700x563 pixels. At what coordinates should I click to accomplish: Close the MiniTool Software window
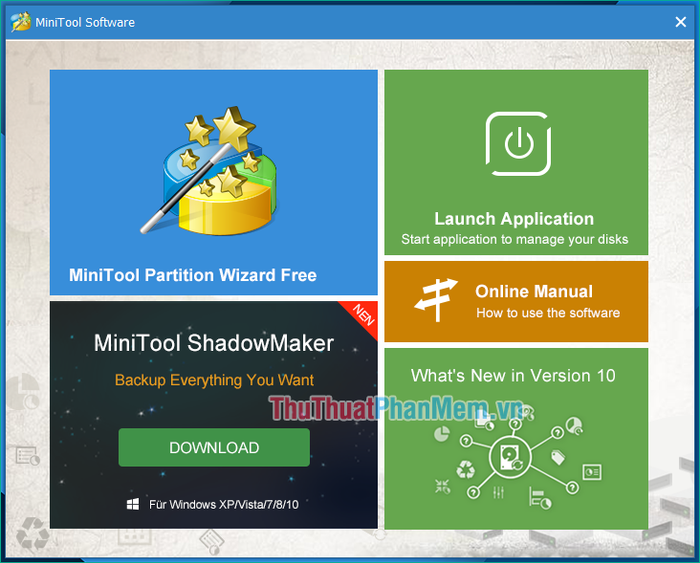pyautogui.click(x=680, y=22)
